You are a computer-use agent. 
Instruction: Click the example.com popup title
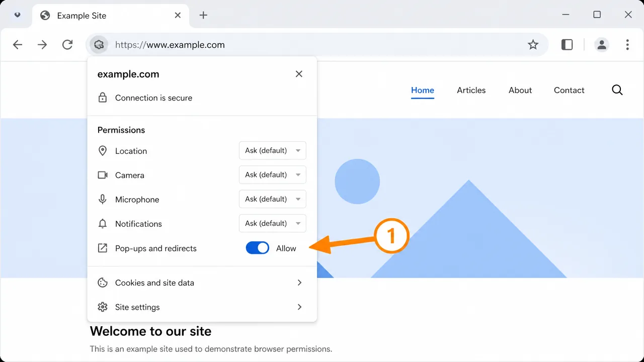(x=128, y=74)
